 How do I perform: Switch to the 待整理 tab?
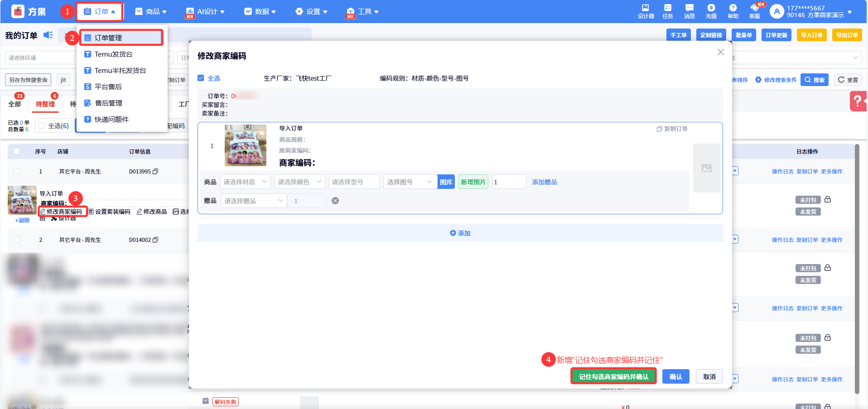pyautogui.click(x=45, y=104)
